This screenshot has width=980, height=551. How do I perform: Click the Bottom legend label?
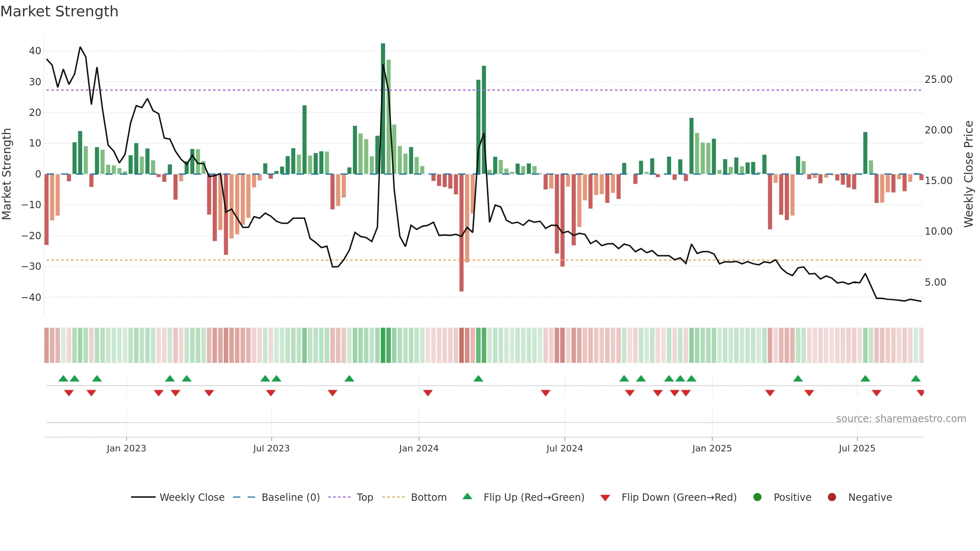[x=429, y=497]
